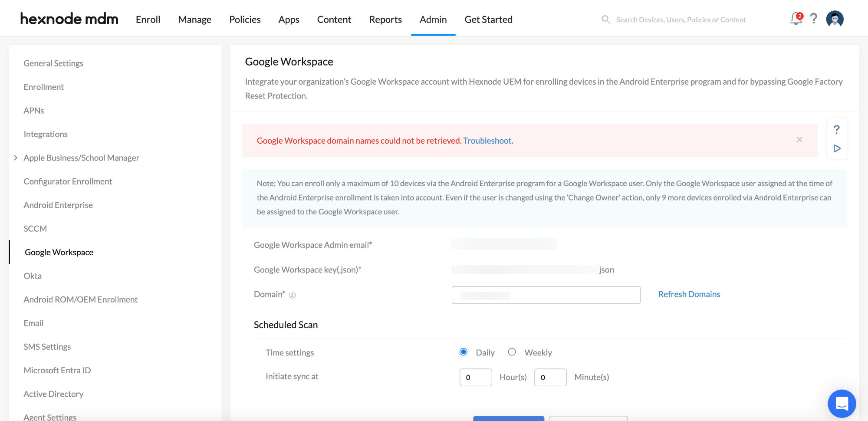Select Google Workspace in sidebar
This screenshot has width=868, height=421.
59,252
